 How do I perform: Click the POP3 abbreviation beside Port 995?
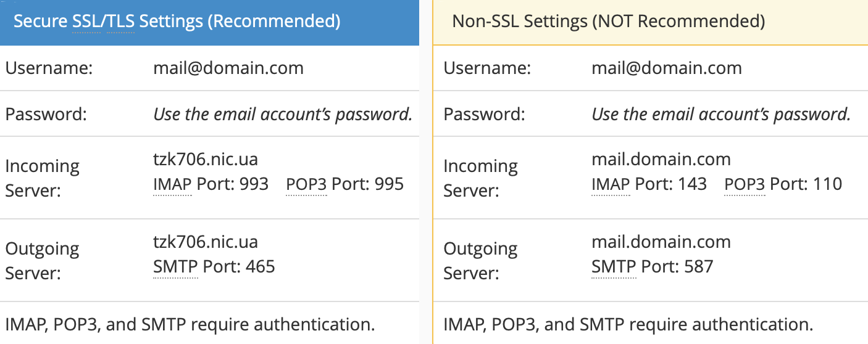[306, 184]
